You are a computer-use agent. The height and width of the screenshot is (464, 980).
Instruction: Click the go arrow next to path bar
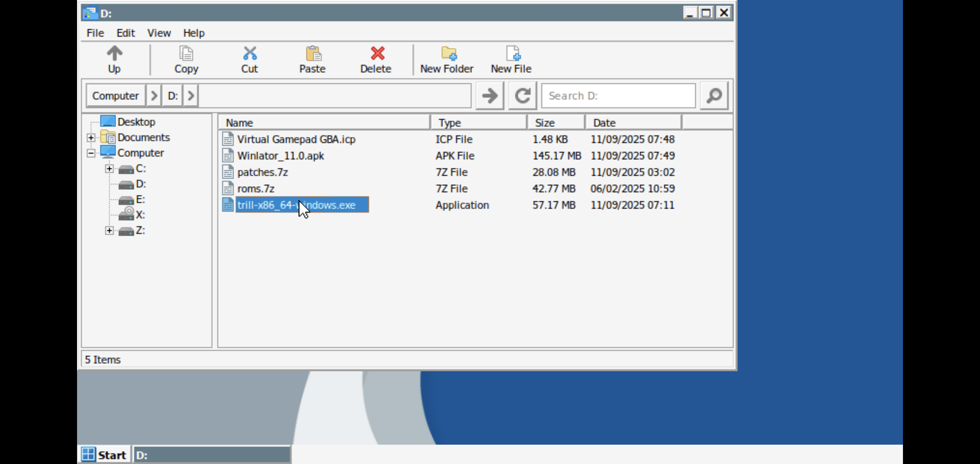coord(490,95)
